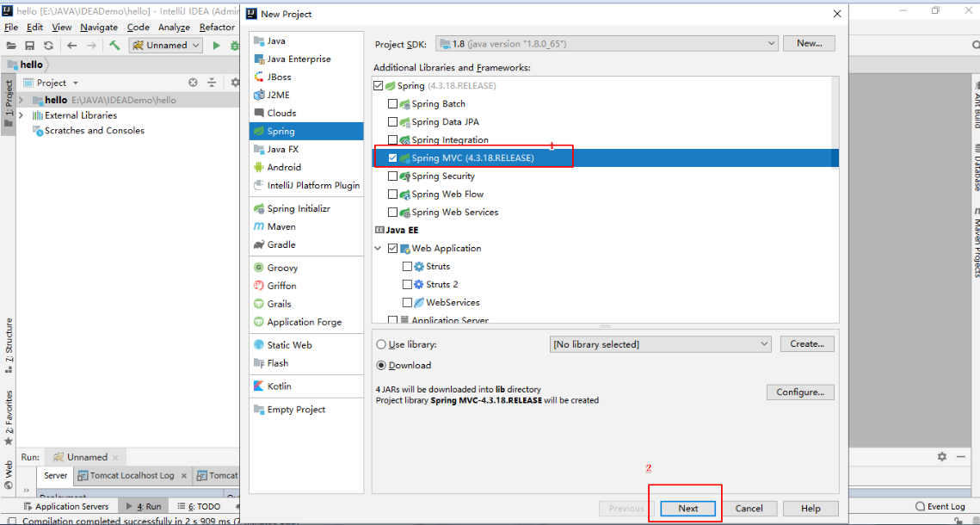Tick the Struts 2 checkbox
The image size is (980, 525).
tap(408, 284)
